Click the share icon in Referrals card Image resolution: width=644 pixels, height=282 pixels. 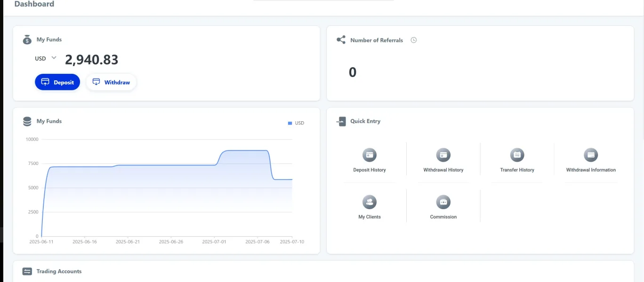pyautogui.click(x=341, y=40)
